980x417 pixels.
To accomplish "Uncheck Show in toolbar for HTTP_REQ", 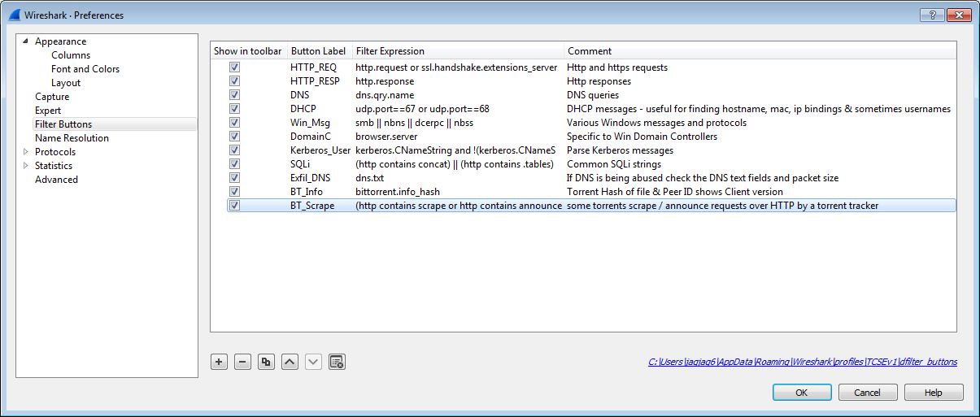I will click(234, 67).
